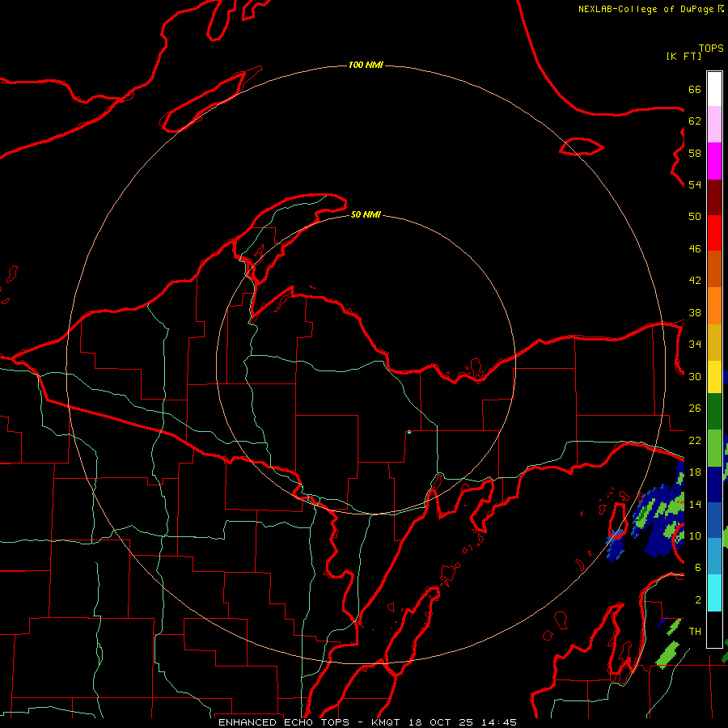Click the legend value 46
This screenshot has height=728, width=728.
click(x=695, y=249)
